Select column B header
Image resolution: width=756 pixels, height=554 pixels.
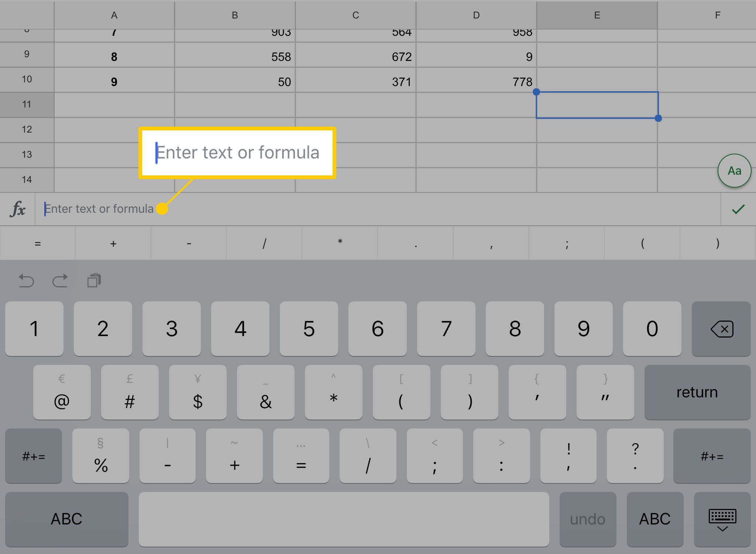[235, 15]
